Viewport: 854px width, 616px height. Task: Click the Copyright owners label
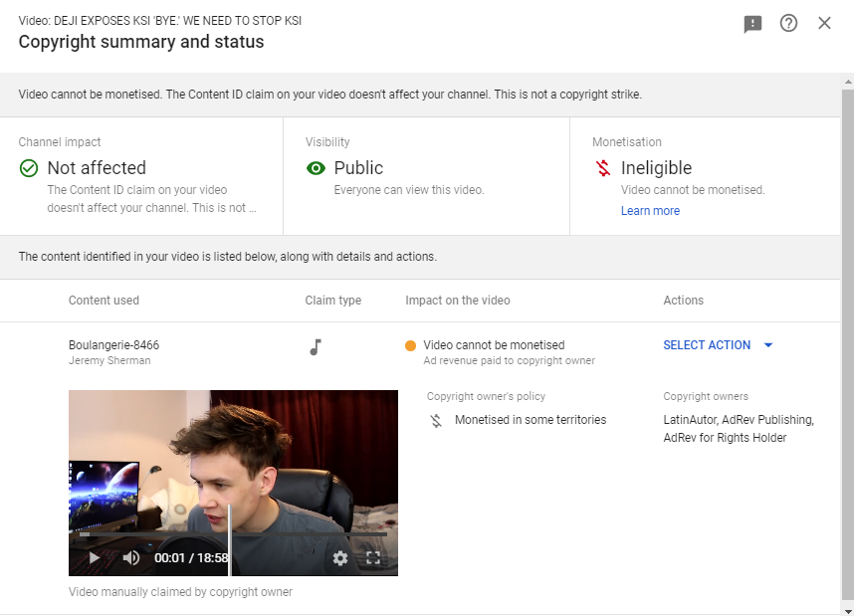click(706, 396)
